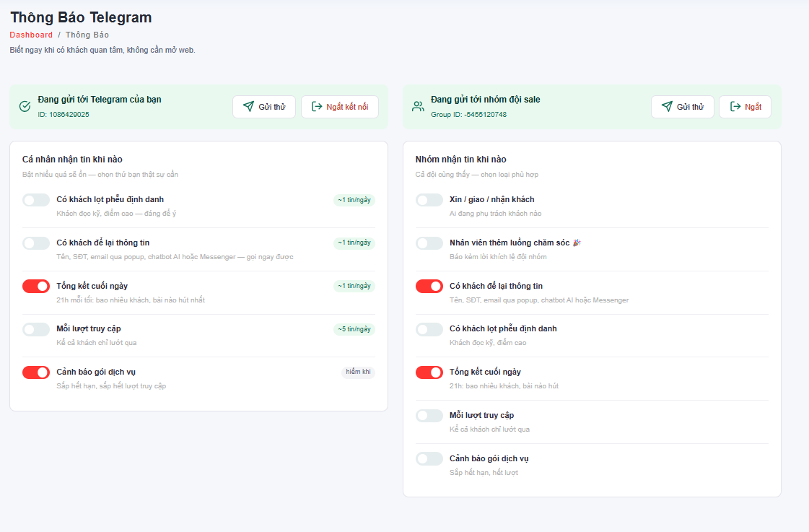Click the Đang gửi tới Telegram của bạn label
Viewport: 809px width, 532px height.
coord(100,100)
